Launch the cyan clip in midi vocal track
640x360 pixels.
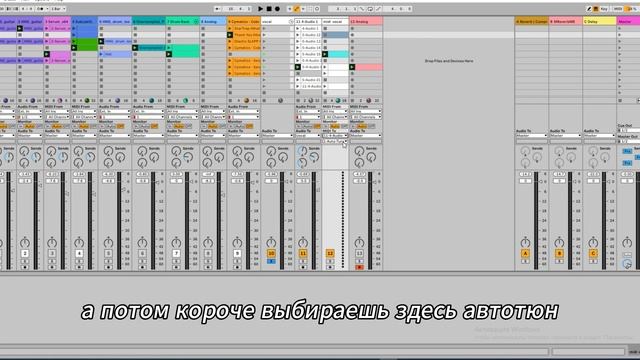[325, 54]
